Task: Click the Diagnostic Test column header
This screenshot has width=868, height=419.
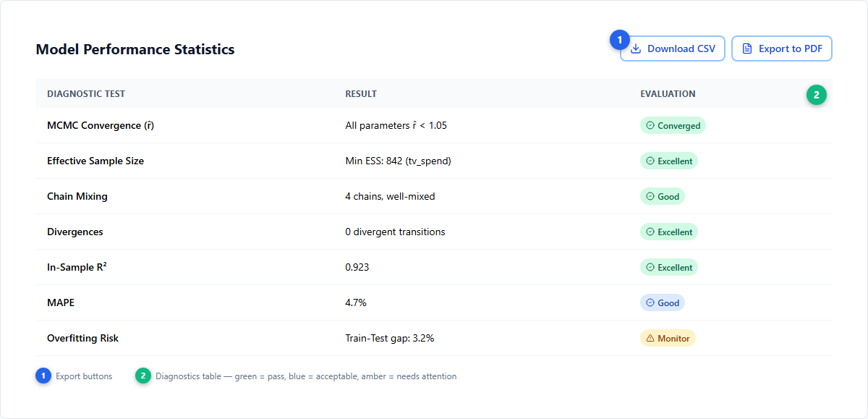Action: (x=86, y=94)
